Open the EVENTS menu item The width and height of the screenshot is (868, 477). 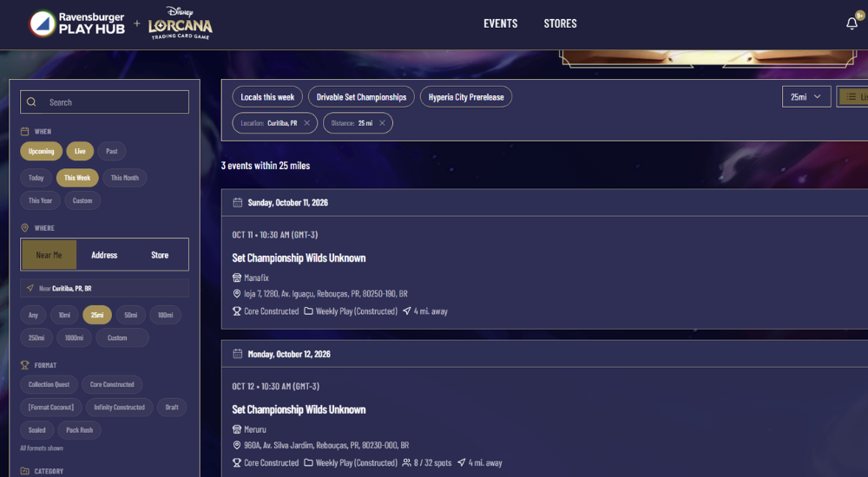(501, 23)
